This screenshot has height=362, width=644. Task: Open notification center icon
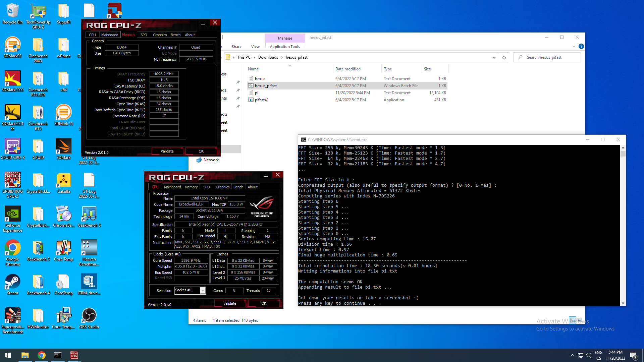[634, 356]
